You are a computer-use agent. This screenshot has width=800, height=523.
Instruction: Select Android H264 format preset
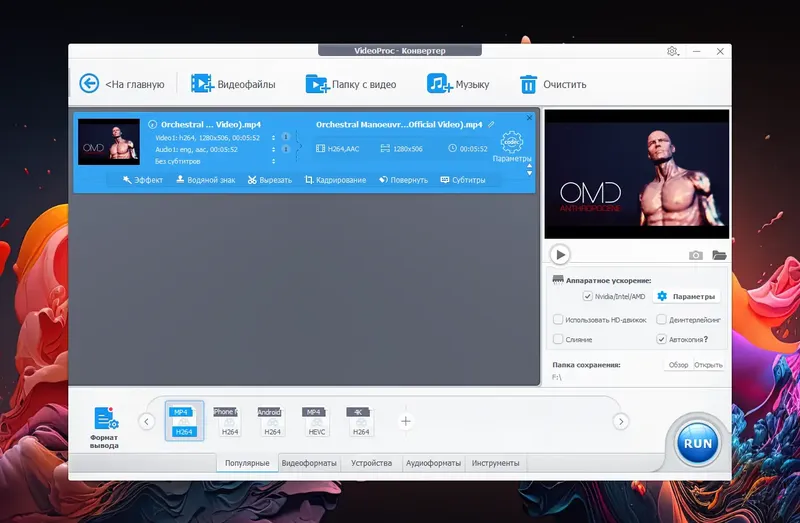(x=270, y=421)
